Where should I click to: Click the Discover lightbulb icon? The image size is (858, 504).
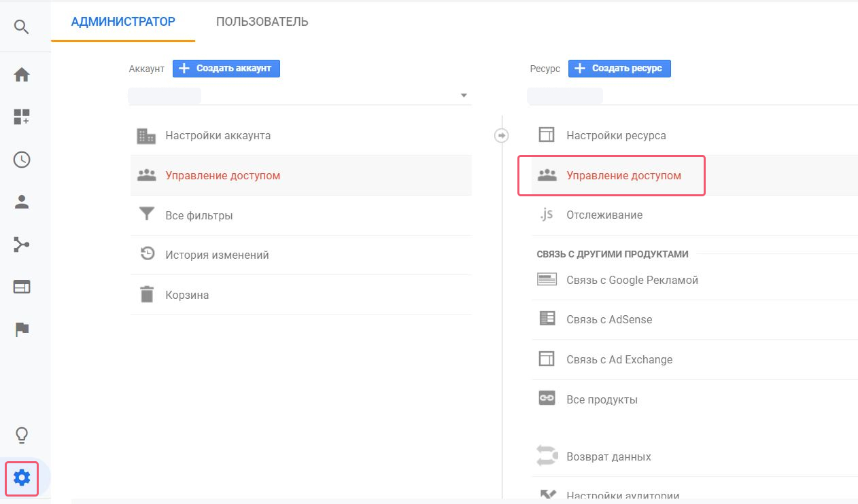pos(22,435)
